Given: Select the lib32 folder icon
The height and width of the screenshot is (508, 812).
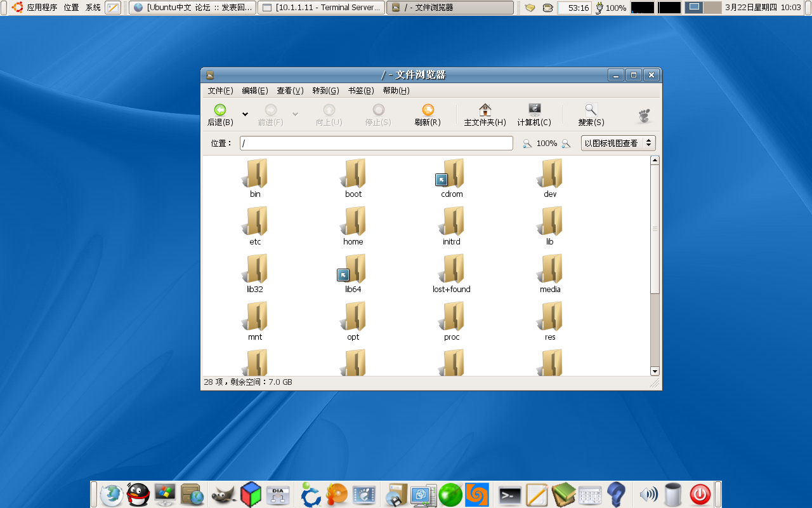Looking at the screenshot, I should click(255, 269).
